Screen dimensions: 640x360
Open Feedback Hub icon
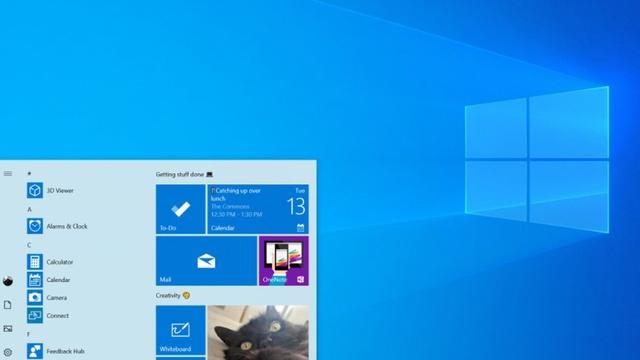(x=35, y=351)
